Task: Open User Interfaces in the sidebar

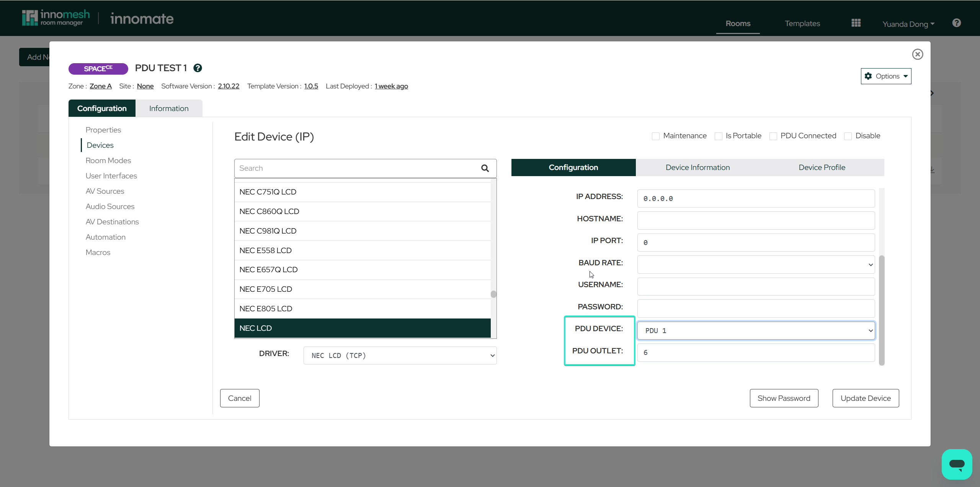Action: click(x=111, y=176)
